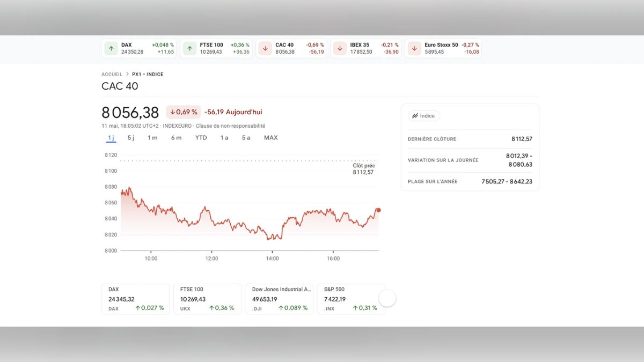Switch chart to the MAX range
Image resolution: width=644 pixels, height=362 pixels.
(x=271, y=138)
